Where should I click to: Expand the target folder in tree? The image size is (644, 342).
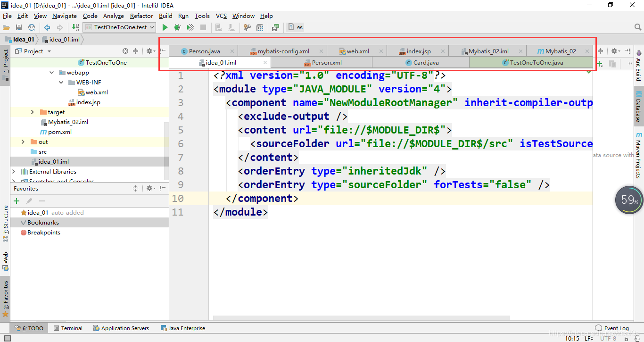(x=32, y=112)
